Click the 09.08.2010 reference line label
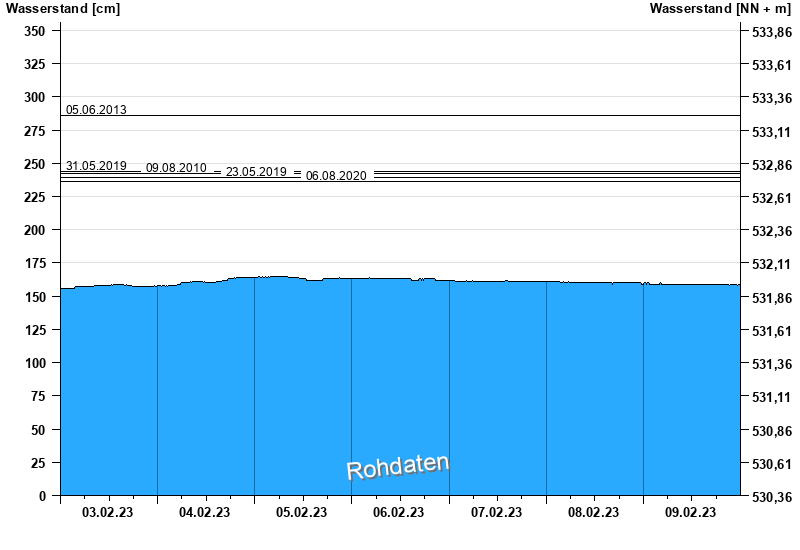The height and width of the screenshot is (550, 800). click(x=176, y=168)
